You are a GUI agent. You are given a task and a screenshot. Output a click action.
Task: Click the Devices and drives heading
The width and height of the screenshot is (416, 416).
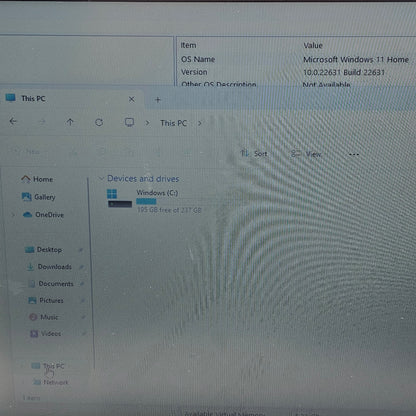143,179
